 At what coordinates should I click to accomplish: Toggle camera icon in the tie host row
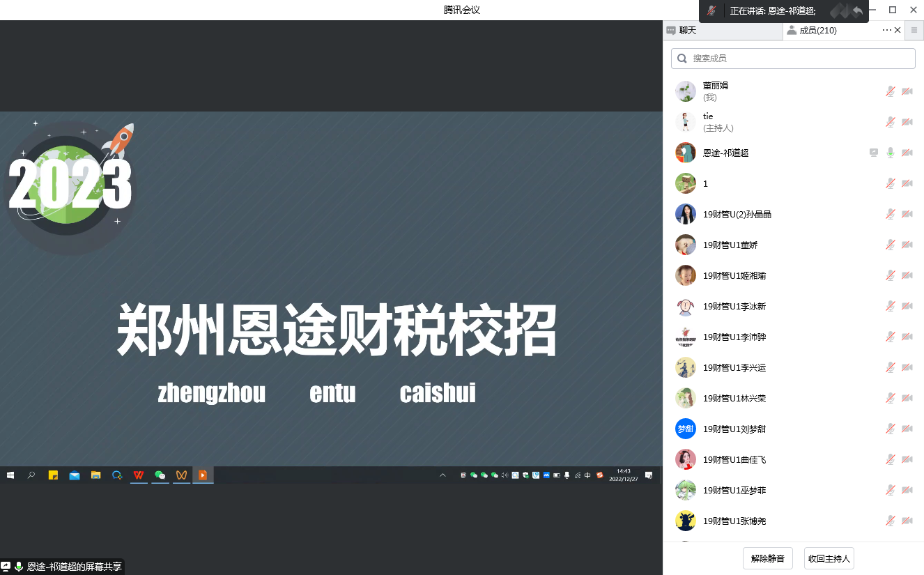coord(907,122)
